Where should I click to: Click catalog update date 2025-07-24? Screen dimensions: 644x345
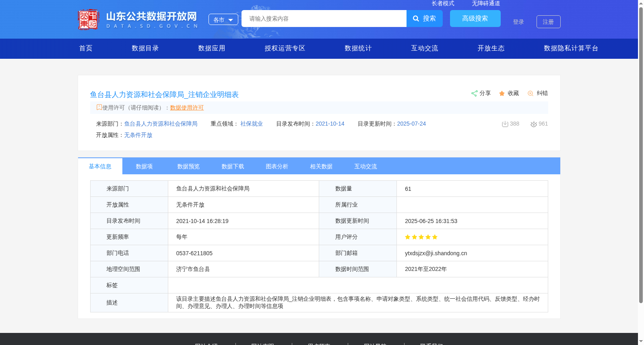[x=411, y=124]
